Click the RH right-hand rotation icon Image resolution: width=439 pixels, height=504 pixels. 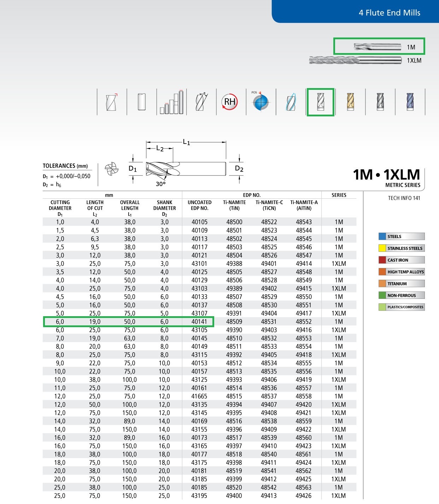(x=230, y=102)
